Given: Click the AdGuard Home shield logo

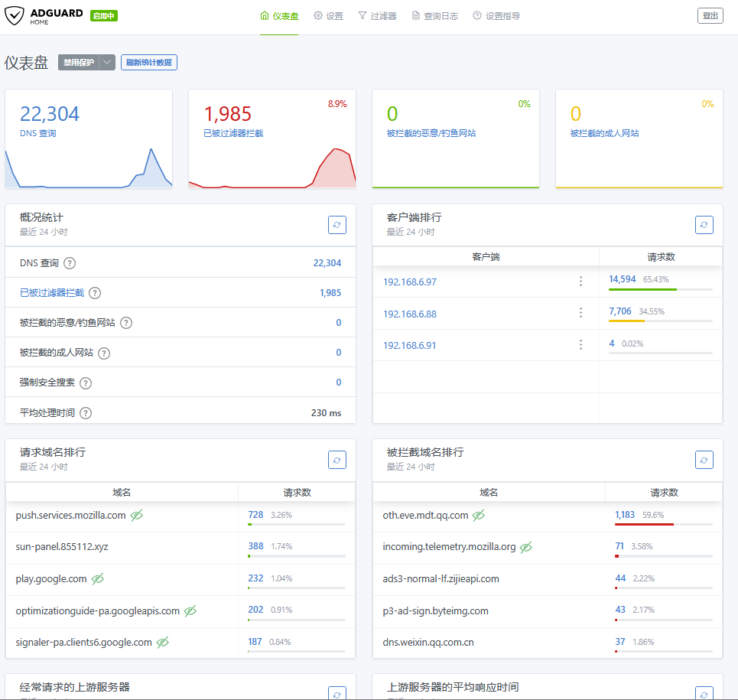Looking at the screenshot, I should click(x=15, y=16).
